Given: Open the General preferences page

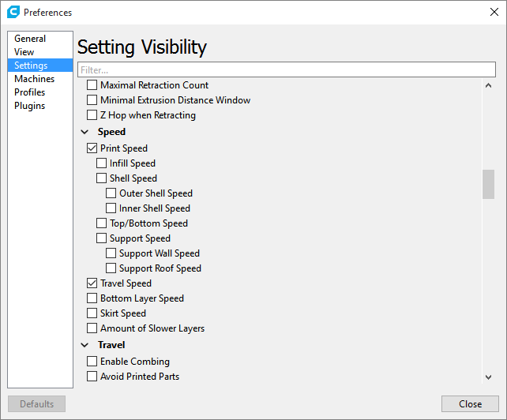Looking at the screenshot, I should (30, 39).
